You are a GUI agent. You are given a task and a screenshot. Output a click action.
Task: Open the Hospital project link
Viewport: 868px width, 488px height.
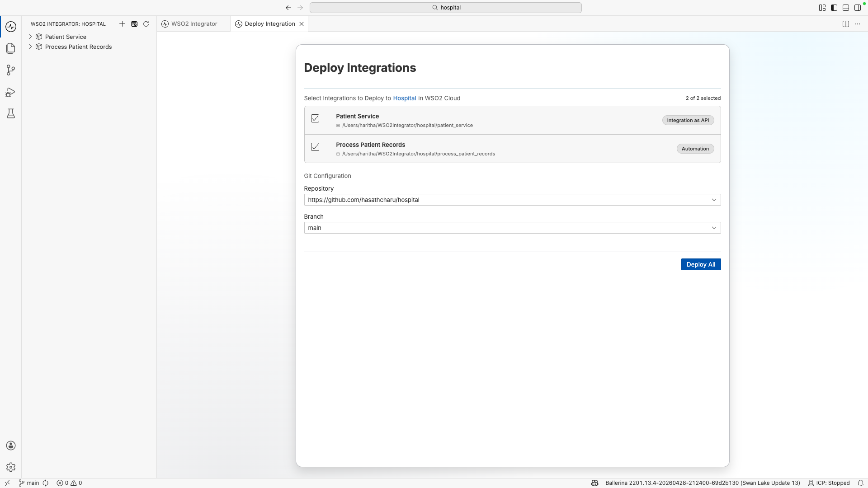click(x=404, y=98)
